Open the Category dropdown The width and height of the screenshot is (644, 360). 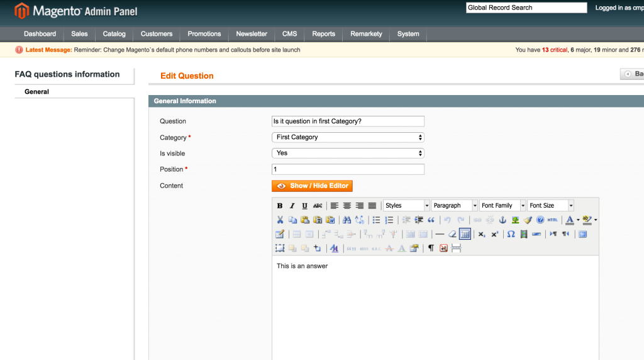[348, 137]
